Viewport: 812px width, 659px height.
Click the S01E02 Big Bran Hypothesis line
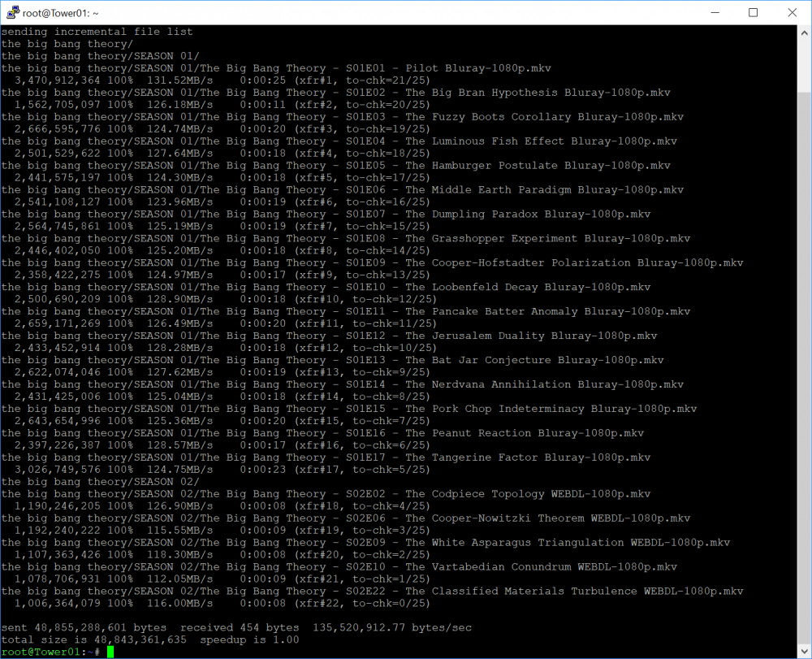coord(335,93)
